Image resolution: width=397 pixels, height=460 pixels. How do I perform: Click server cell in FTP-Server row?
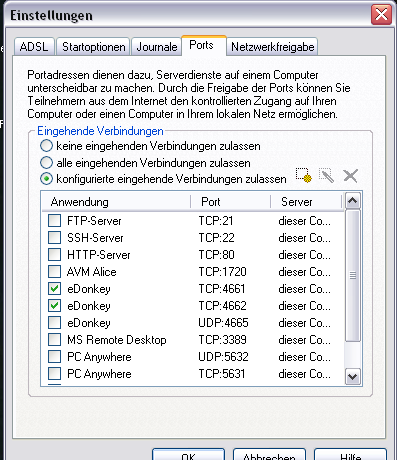tap(305, 221)
